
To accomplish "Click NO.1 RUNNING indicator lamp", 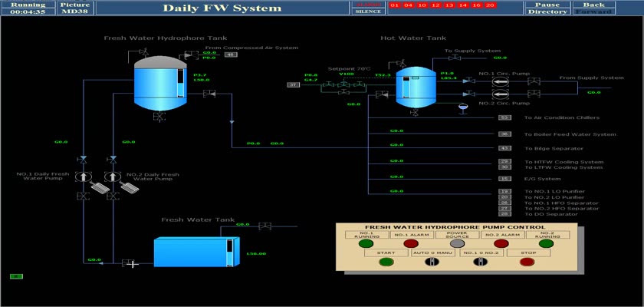I will [365, 243].
